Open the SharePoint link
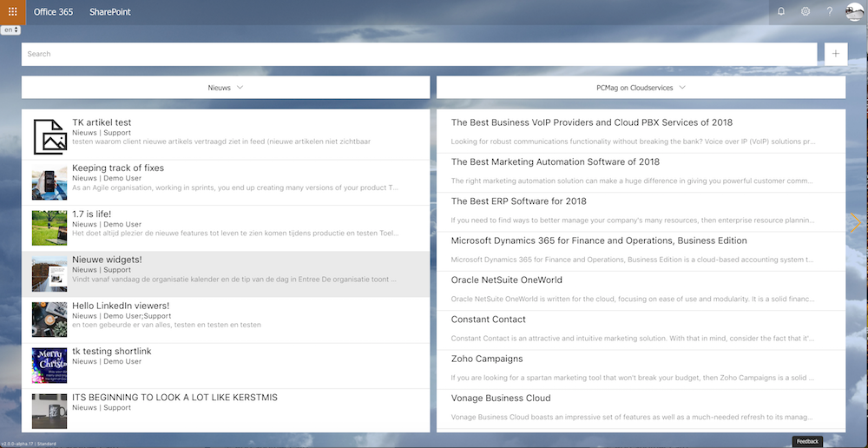This screenshot has width=868, height=448. pos(110,11)
